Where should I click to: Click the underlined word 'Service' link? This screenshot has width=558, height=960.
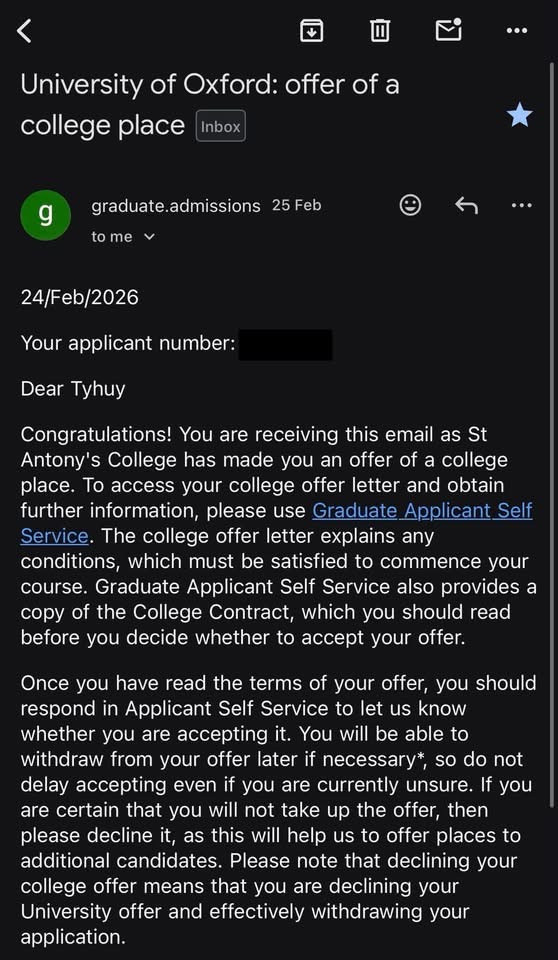coord(55,536)
